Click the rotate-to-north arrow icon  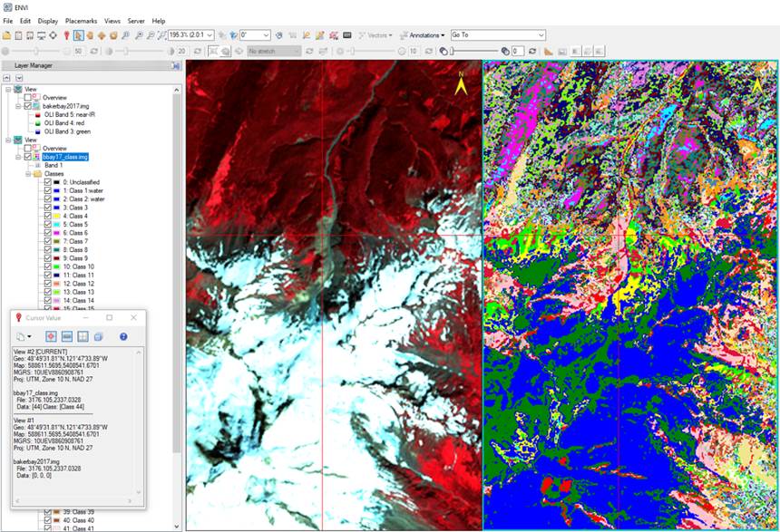tap(279, 35)
